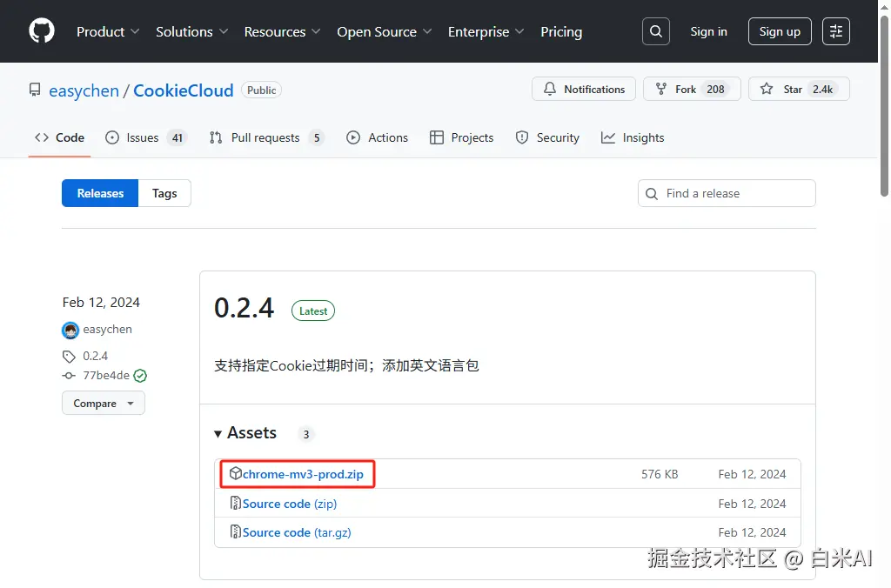Select the Tags tab button
This screenshot has width=891, height=588.
(x=164, y=193)
